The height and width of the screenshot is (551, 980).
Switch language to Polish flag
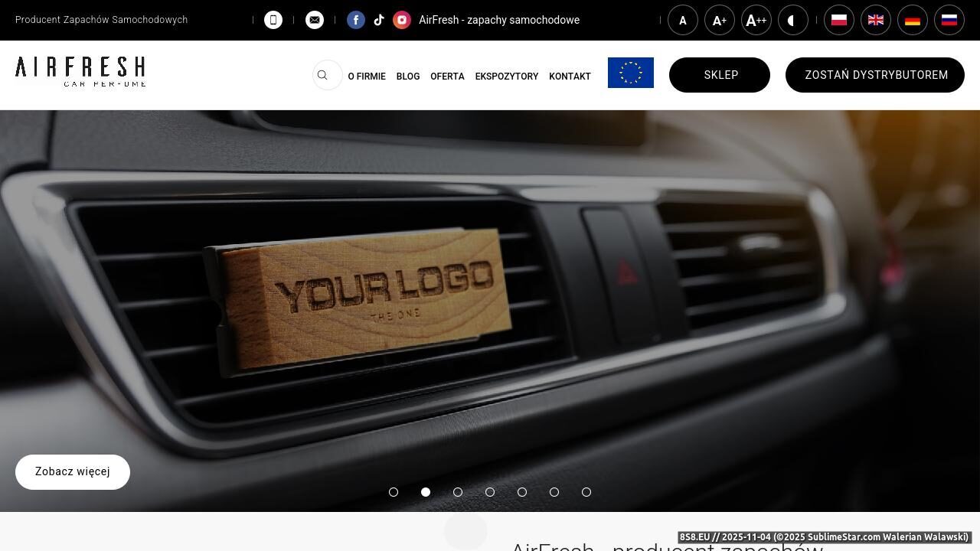click(x=839, y=20)
